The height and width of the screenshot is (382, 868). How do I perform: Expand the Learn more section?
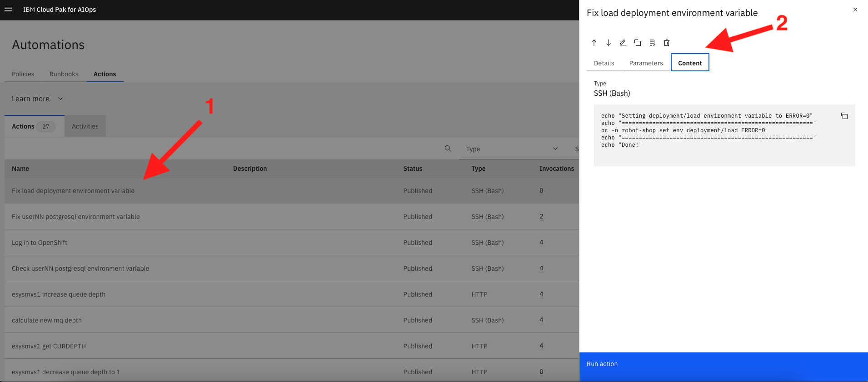coord(37,99)
